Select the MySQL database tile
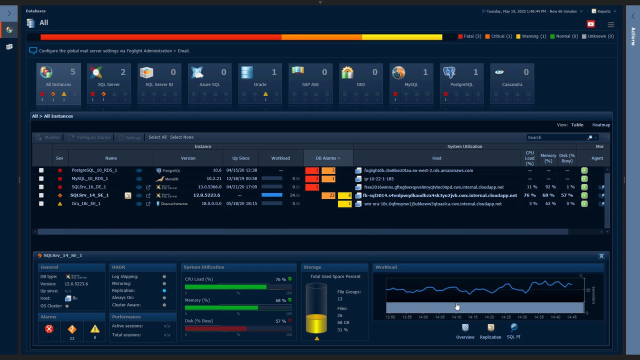This screenshot has width=640, height=360. point(411,83)
